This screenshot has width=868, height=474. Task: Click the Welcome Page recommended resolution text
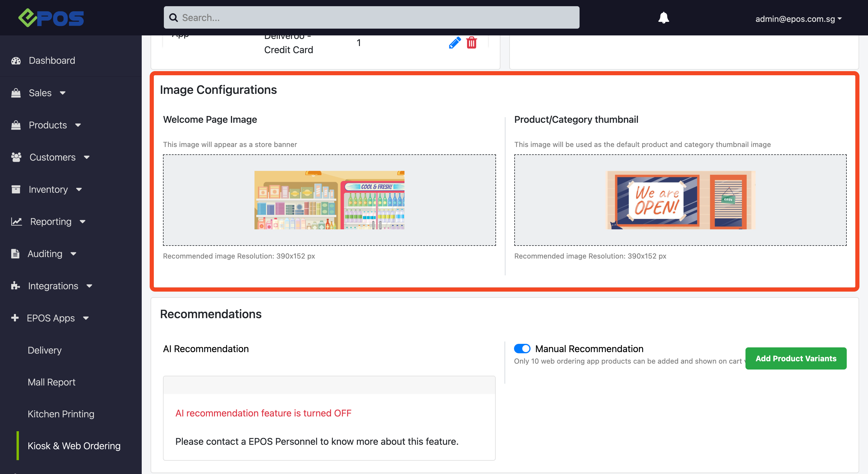(239, 256)
